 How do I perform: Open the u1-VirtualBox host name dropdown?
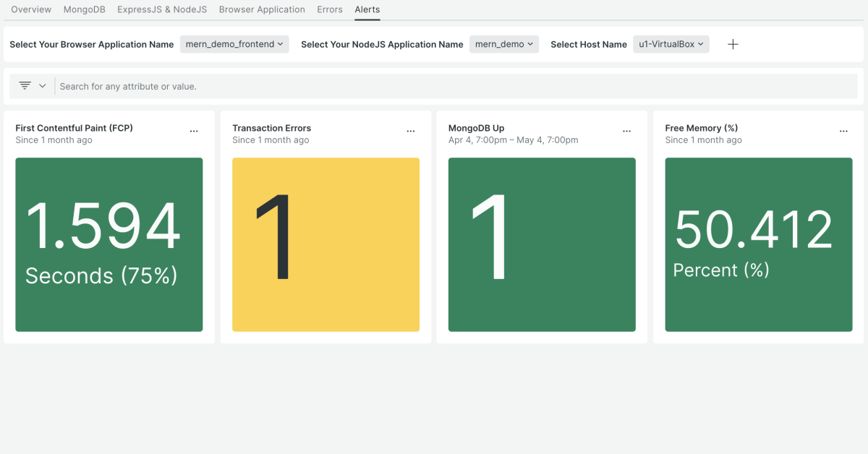pos(671,44)
